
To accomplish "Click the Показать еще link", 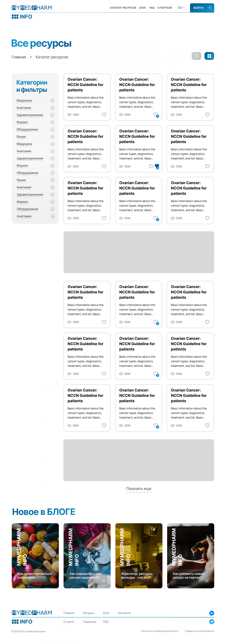I will [139, 489].
